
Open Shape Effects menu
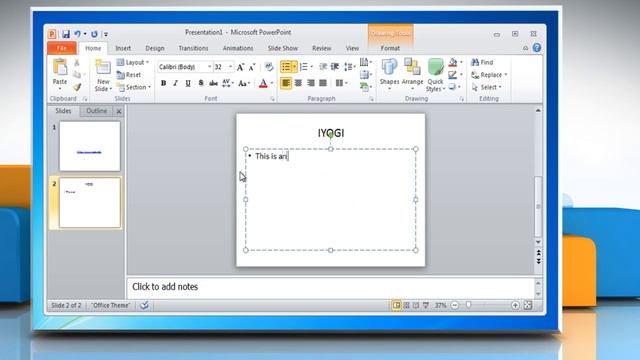pos(454,87)
